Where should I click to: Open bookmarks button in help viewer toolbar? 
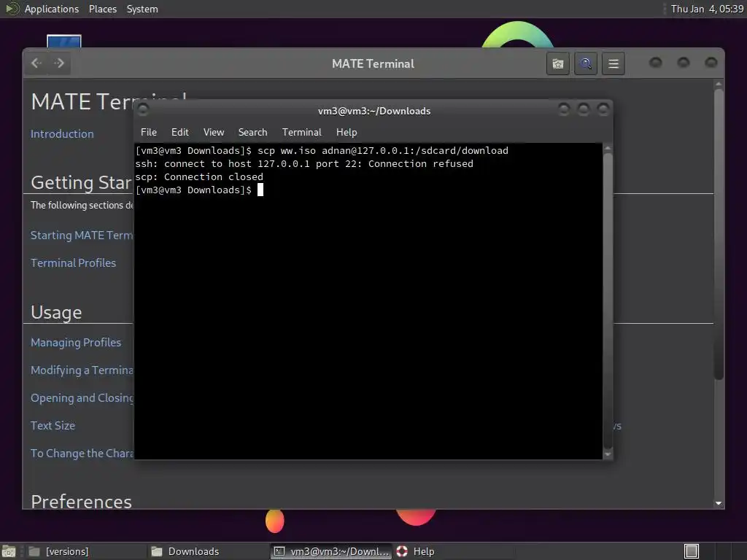click(x=558, y=64)
